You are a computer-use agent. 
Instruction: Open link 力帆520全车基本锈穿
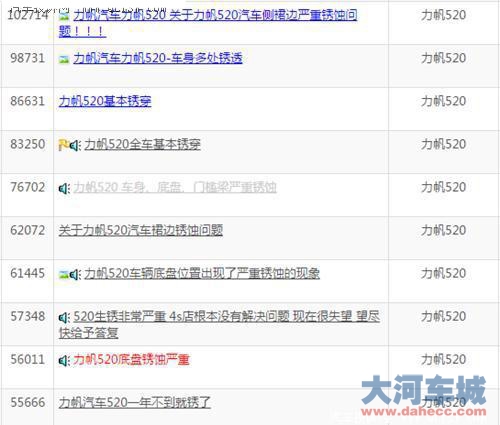click(142, 144)
